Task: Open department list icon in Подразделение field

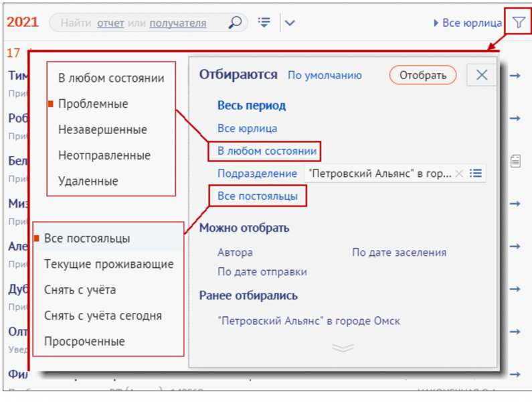Action: pyautogui.click(x=476, y=174)
